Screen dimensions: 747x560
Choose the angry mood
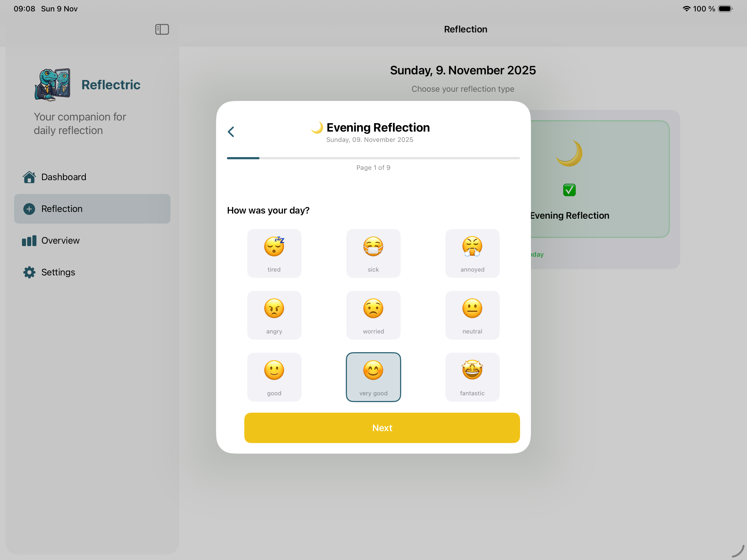[274, 315]
